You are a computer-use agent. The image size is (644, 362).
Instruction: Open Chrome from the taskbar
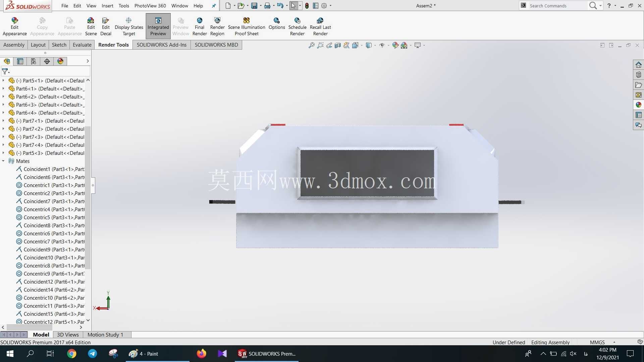point(71,354)
